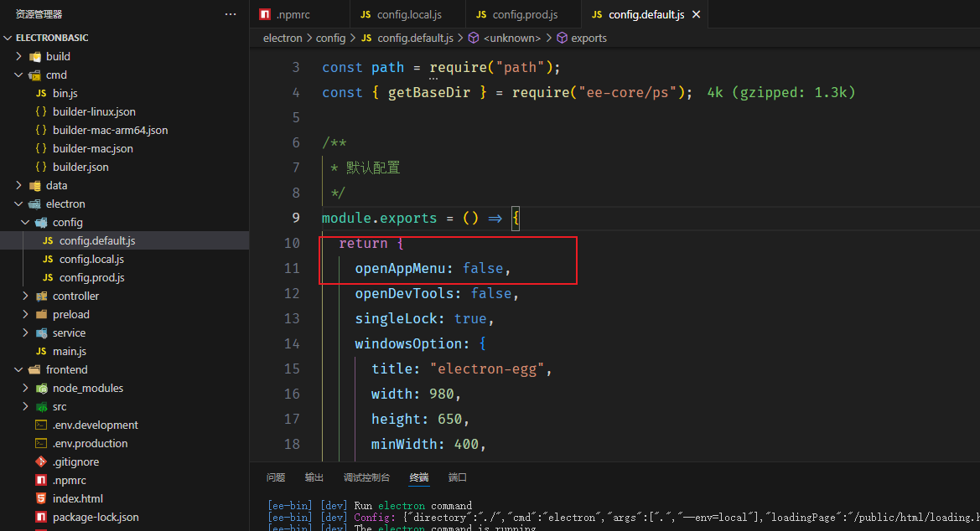Expand the controller folder chevron
Image resolution: width=980 pixels, height=531 pixels.
[26, 296]
